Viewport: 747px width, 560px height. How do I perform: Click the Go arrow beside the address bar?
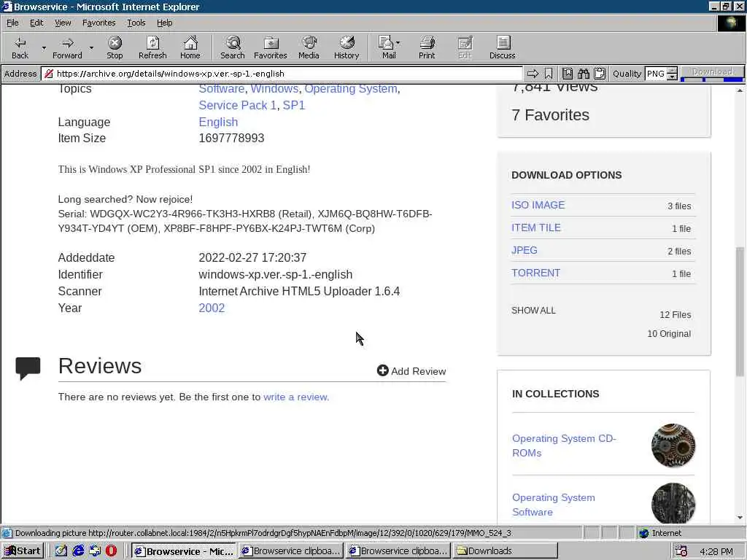tap(533, 74)
